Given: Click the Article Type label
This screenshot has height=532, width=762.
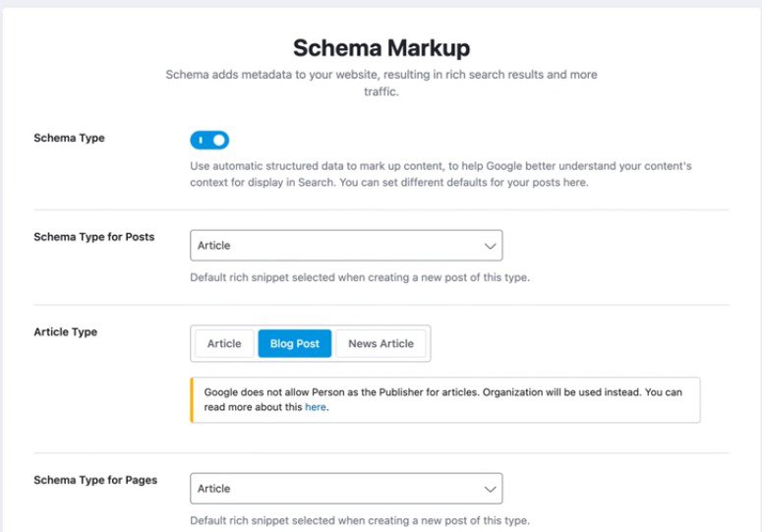Looking at the screenshot, I should (x=65, y=331).
